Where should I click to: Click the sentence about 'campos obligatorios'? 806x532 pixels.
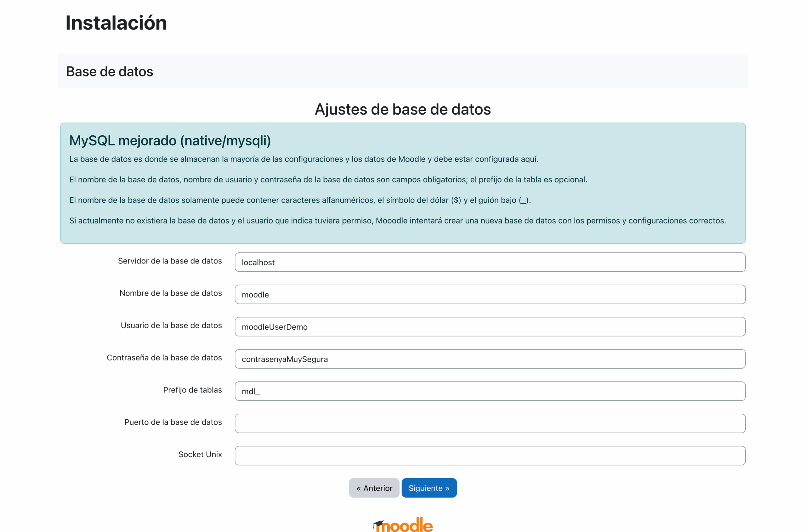(328, 179)
